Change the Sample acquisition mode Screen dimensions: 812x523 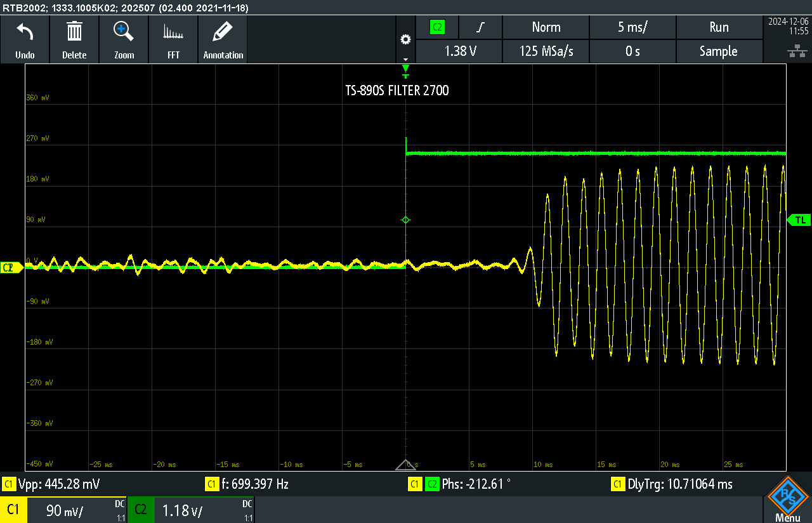click(x=718, y=51)
